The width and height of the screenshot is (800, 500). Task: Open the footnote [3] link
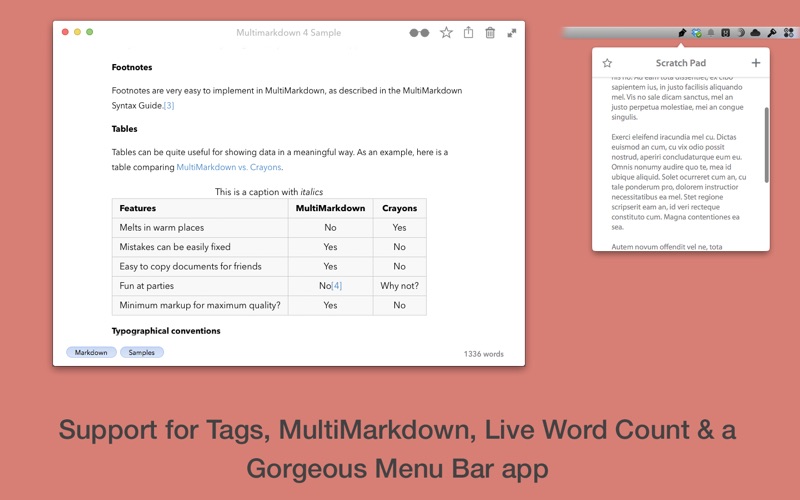(169, 106)
